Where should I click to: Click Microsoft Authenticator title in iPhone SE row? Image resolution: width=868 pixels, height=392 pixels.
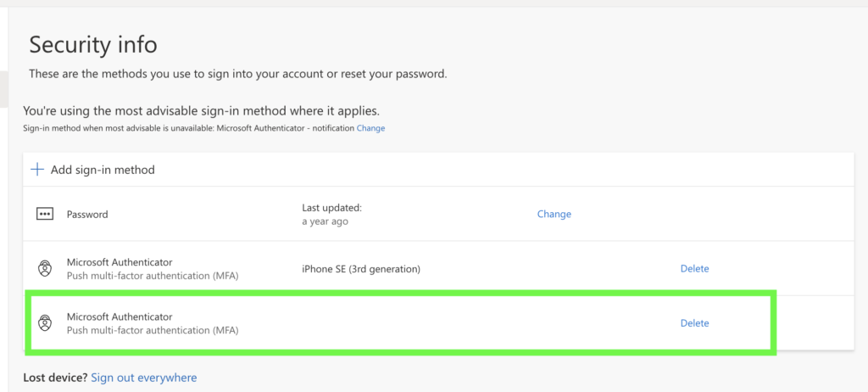point(120,262)
